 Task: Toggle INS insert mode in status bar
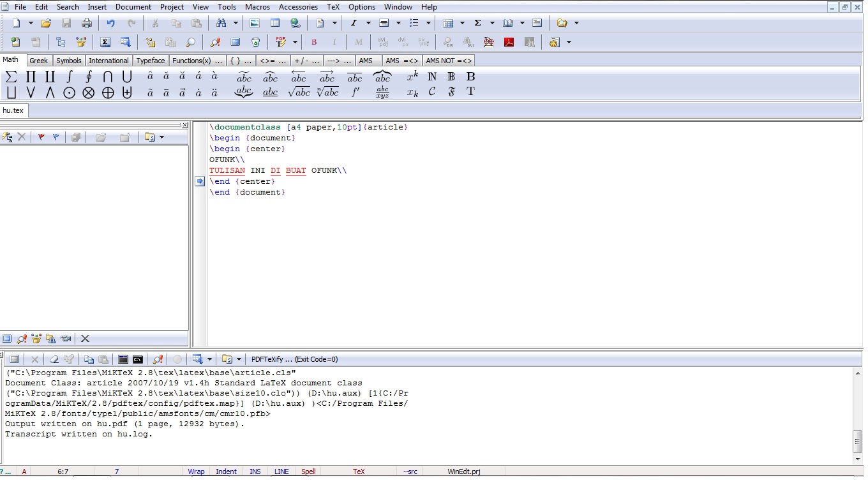click(255, 471)
